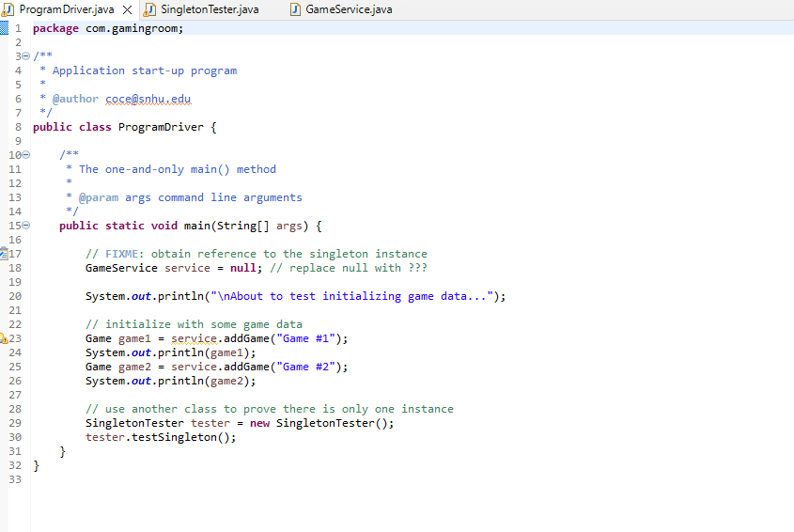Screen dimensions: 794x532
Task: Close the ProgramDriver.java tab
Action: tap(128, 9)
